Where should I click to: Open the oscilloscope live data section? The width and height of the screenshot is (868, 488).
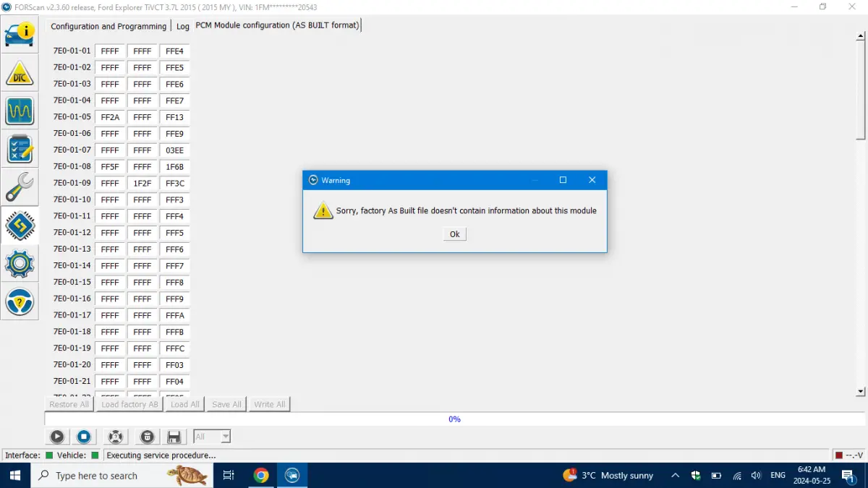click(x=20, y=111)
